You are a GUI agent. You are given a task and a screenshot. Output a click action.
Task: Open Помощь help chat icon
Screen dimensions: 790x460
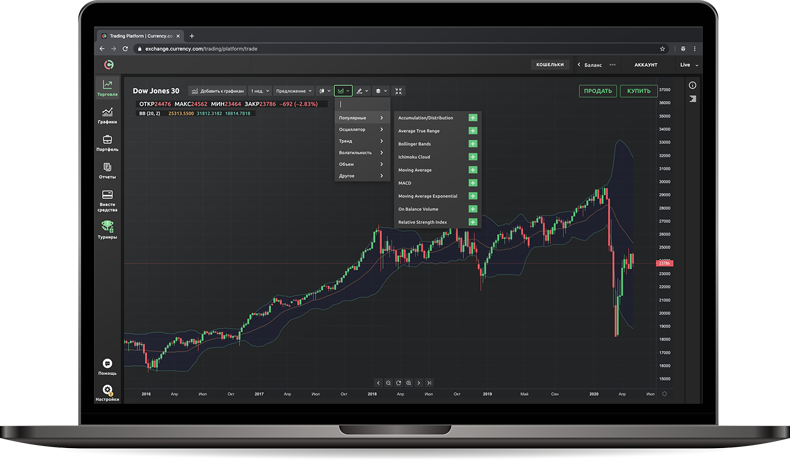click(x=107, y=366)
